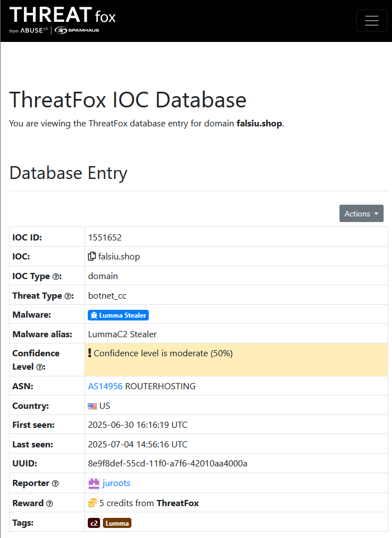Click bold falsiu.shop in the intro sentence

click(x=259, y=124)
